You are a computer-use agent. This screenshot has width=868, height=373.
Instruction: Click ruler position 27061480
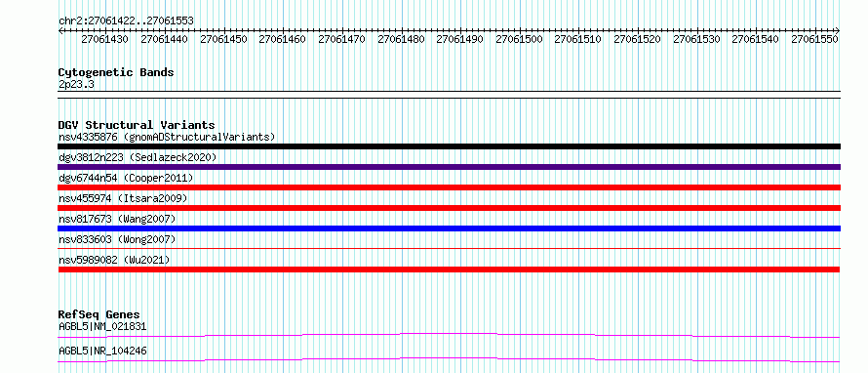(x=401, y=39)
